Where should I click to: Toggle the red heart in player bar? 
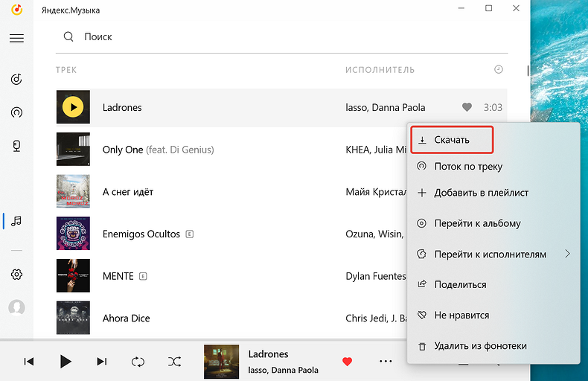tap(347, 362)
